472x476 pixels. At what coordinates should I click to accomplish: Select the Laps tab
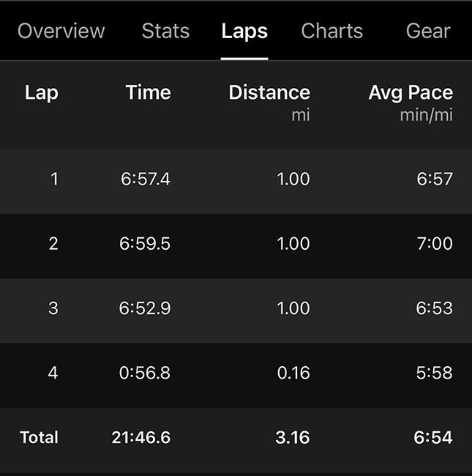click(244, 31)
